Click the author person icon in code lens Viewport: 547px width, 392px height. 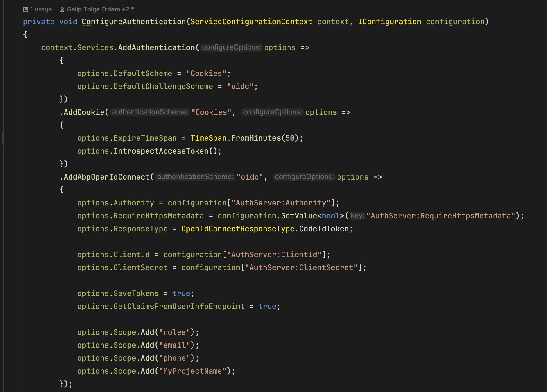[62, 10]
